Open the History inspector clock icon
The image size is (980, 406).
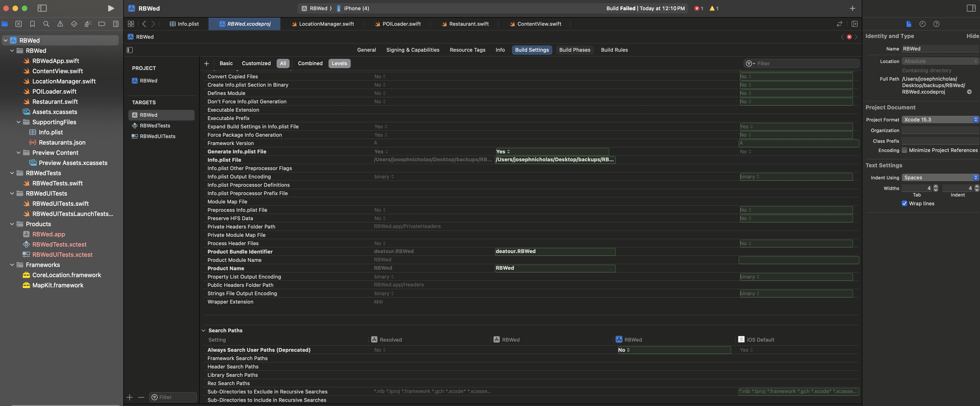[923, 24]
